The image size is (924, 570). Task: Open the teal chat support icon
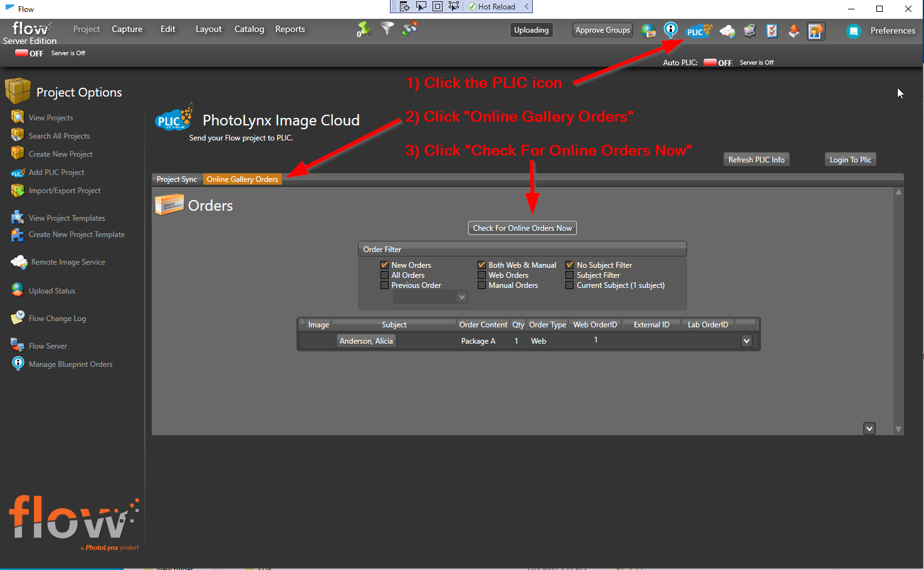pyautogui.click(x=853, y=31)
